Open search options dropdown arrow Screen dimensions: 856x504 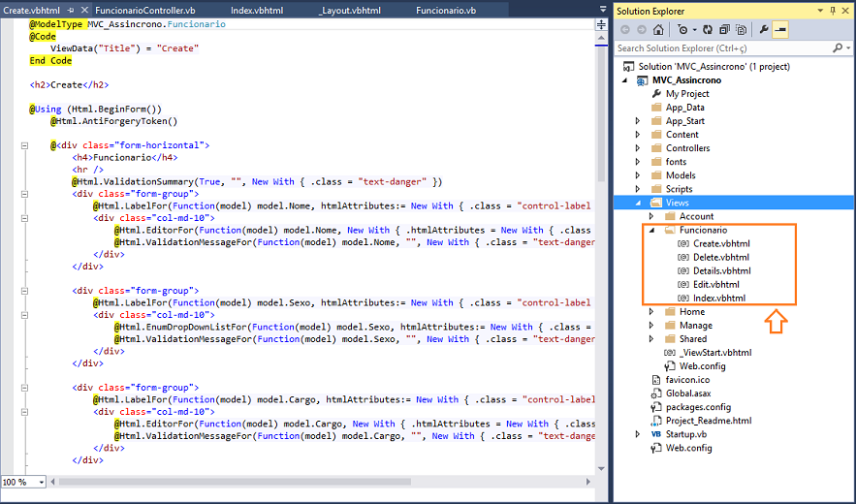[x=848, y=48]
